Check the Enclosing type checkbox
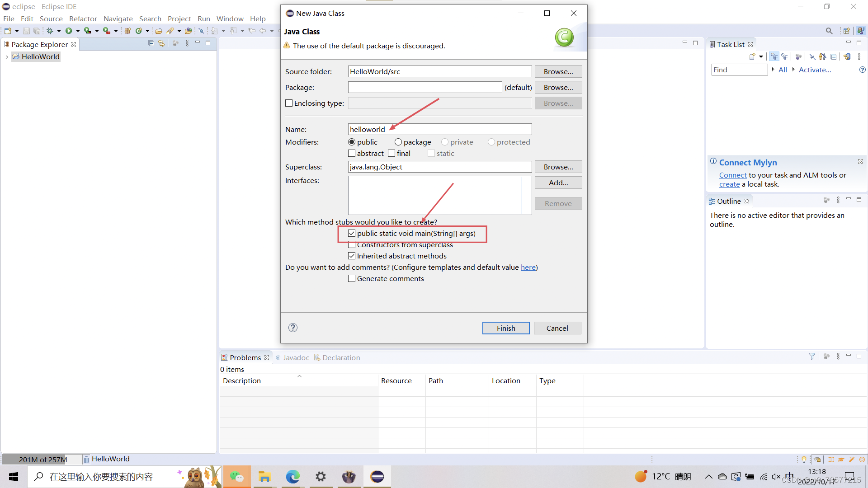This screenshot has width=868, height=488. click(289, 103)
